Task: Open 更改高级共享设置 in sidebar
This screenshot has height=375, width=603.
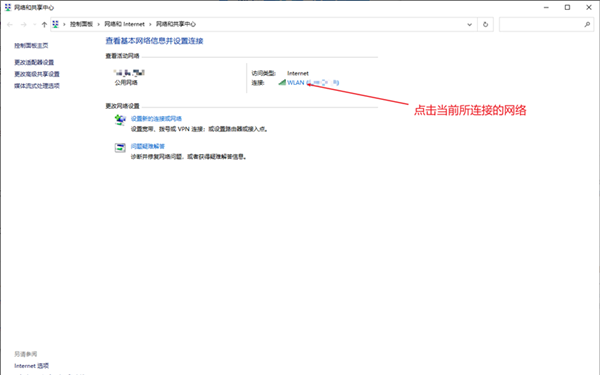Action: point(37,74)
